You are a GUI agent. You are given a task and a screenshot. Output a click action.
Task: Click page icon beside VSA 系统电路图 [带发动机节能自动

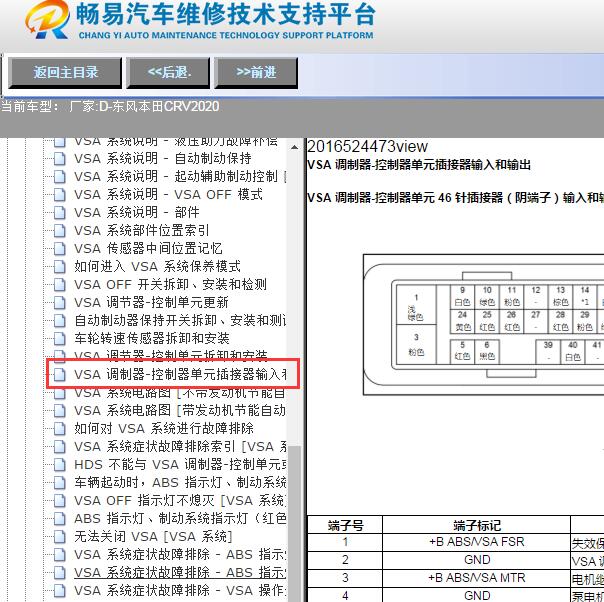(60, 410)
